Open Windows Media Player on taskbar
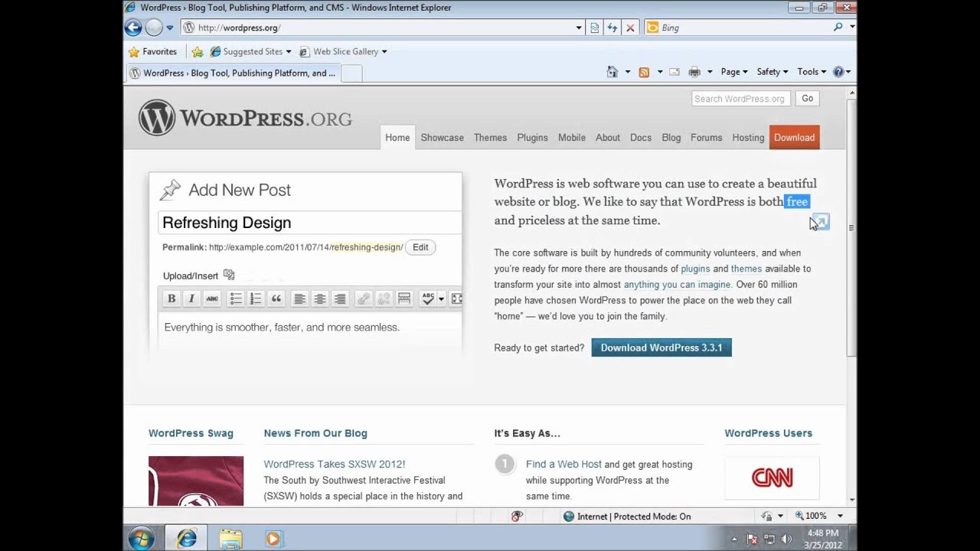Viewport: 980px width, 551px height. coord(273,539)
